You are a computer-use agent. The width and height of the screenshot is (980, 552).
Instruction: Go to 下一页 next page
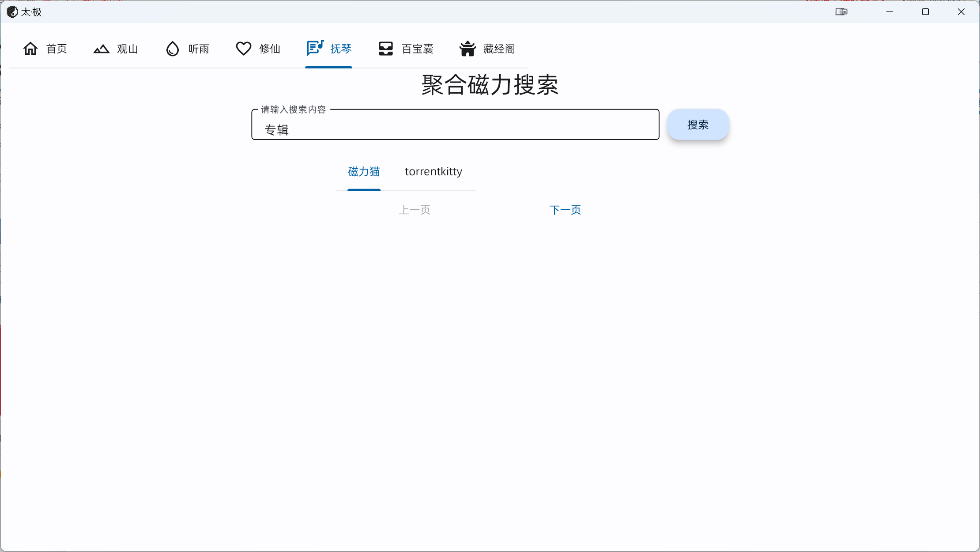[x=565, y=210]
